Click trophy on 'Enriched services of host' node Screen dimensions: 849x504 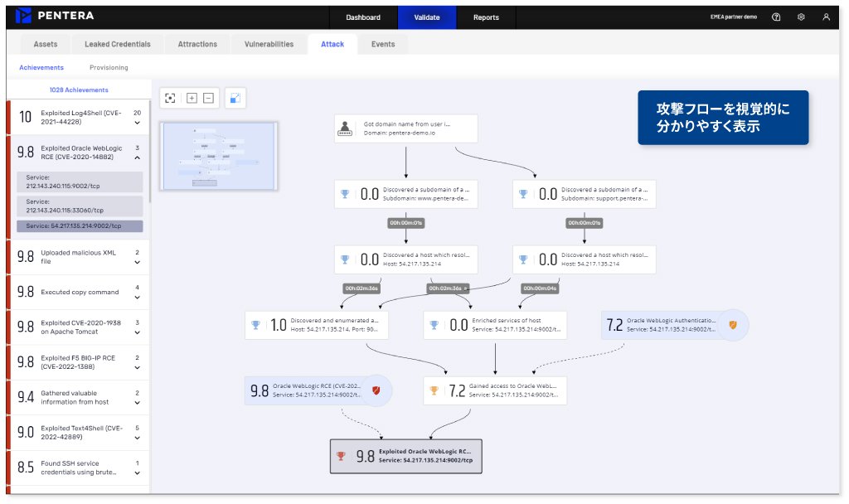pos(434,325)
